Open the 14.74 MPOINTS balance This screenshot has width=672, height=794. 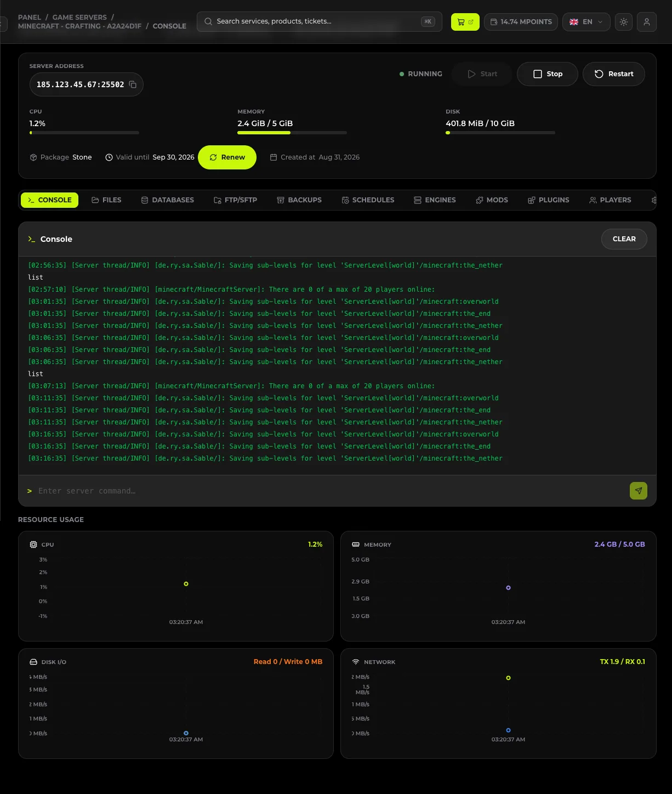point(521,22)
